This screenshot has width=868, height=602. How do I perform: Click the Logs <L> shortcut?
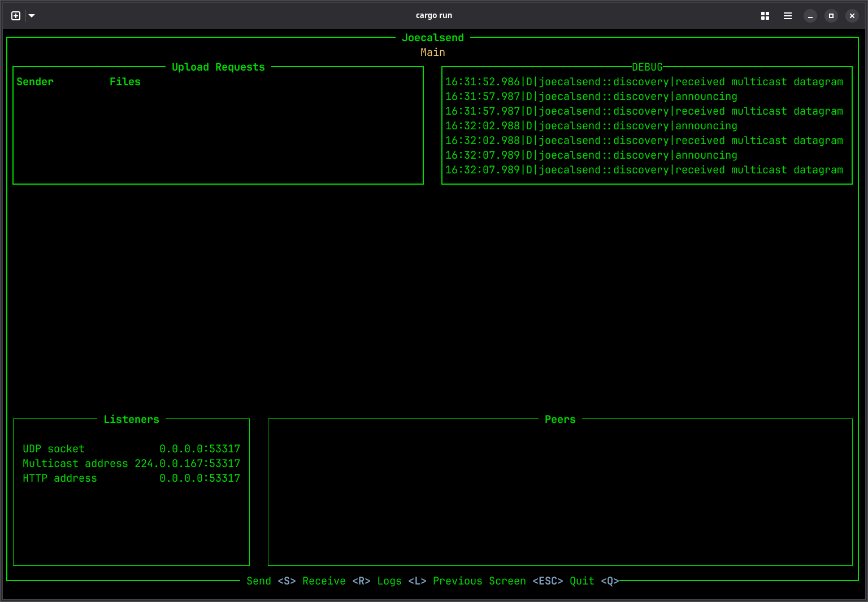[402, 581]
